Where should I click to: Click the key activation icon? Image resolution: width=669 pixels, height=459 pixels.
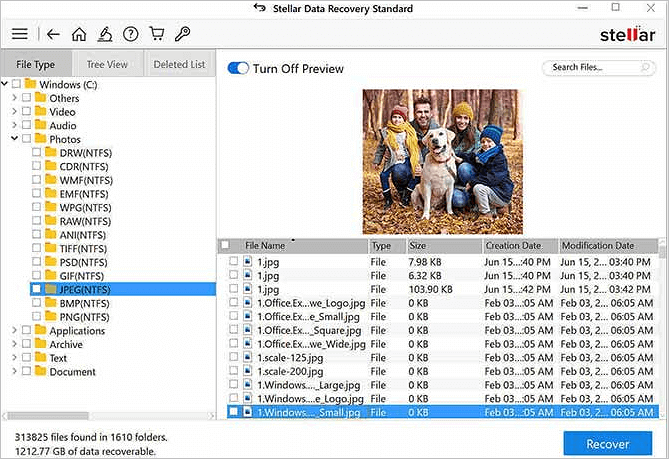pyautogui.click(x=181, y=34)
